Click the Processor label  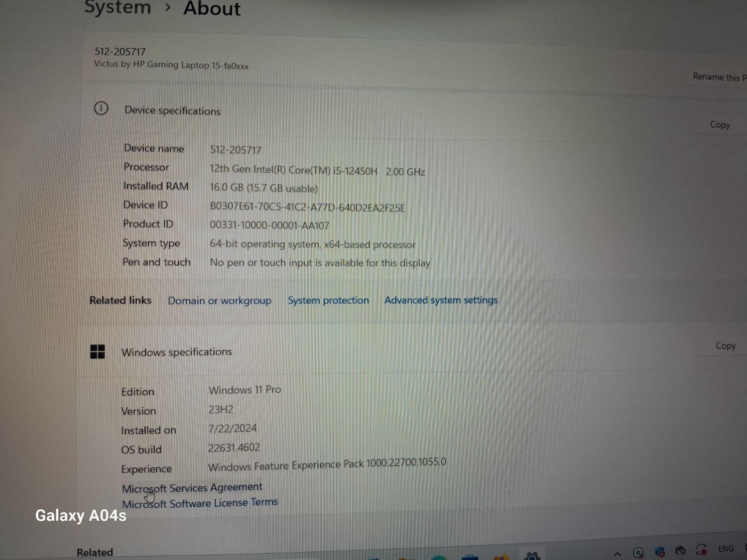click(146, 167)
